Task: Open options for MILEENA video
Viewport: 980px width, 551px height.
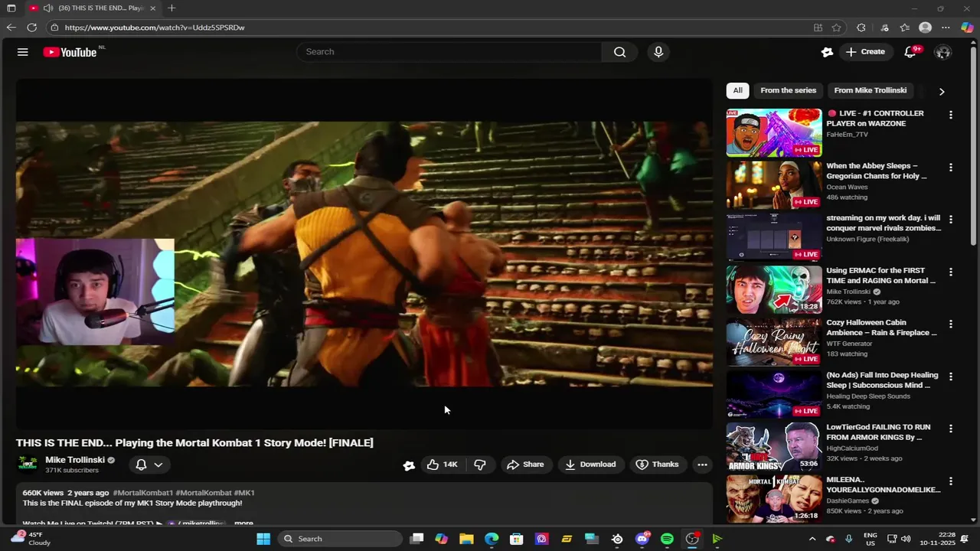Action: coord(951,481)
